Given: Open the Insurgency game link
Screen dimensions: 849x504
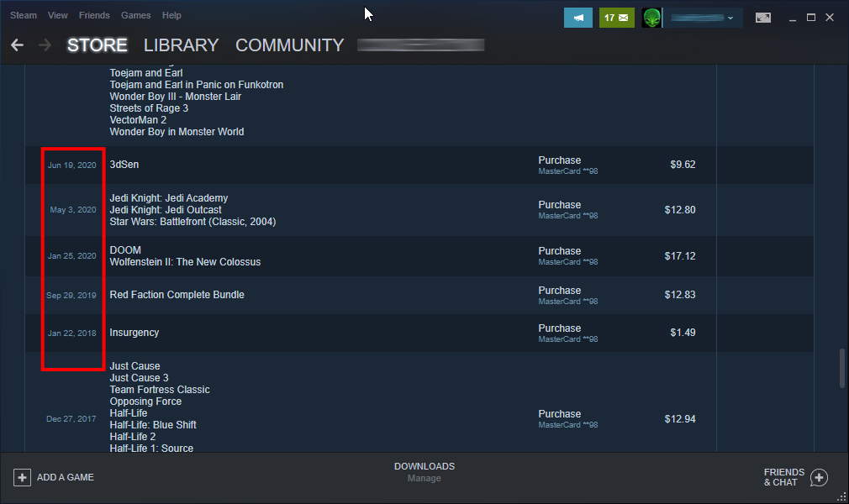Looking at the screenshot, I should [134, 333].
